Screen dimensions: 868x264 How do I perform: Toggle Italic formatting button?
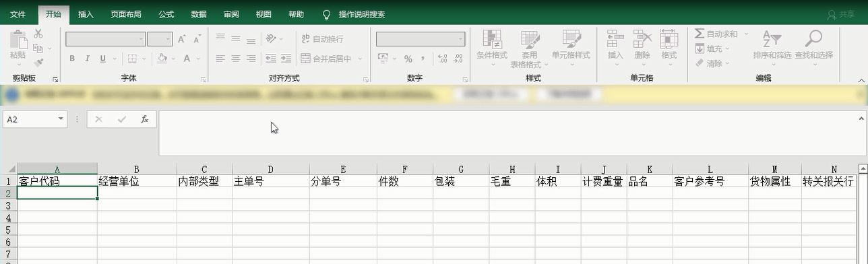click(x=88, y=59)
